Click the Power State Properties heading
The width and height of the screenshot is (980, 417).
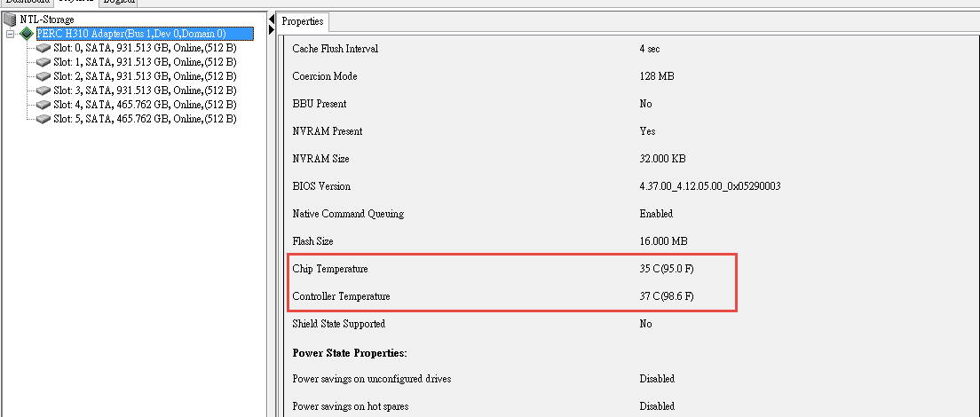click(x=350, y=353)
